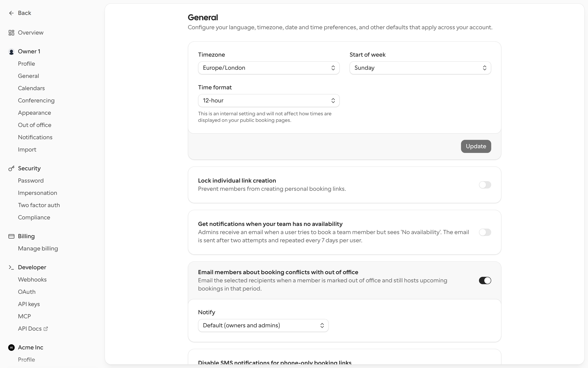588x368 pixels.
Task: Open Password settings
Action: coord(31,181)
